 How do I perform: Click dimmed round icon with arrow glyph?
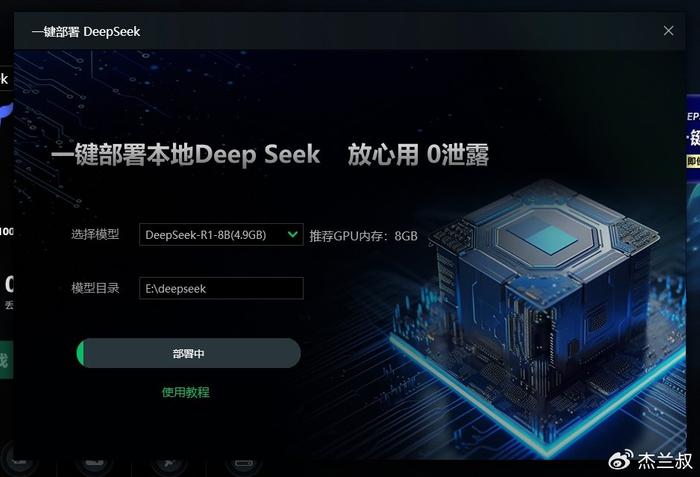pyautogui.click(x=169, y=463)
